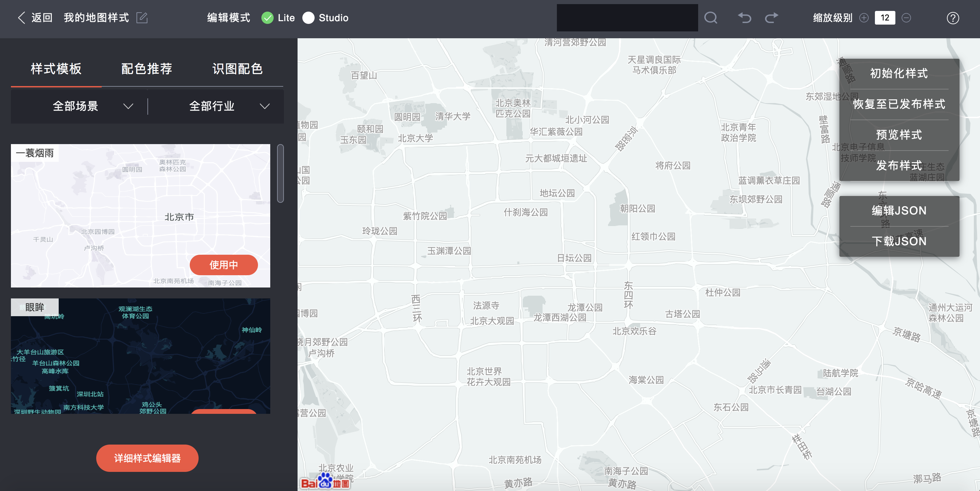
Task: Switch to 配色推荐 tab
Action: [x=147, y=69]
